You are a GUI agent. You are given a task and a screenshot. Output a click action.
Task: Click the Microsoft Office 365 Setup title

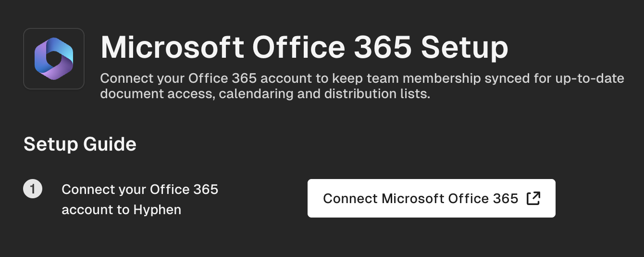click(x=304, y=47)
